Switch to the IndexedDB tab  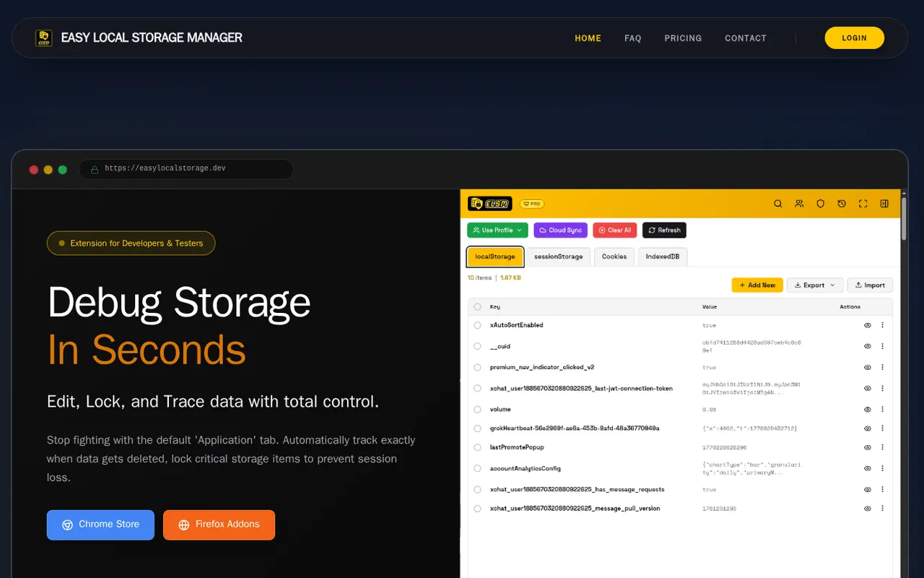point(663,256)
